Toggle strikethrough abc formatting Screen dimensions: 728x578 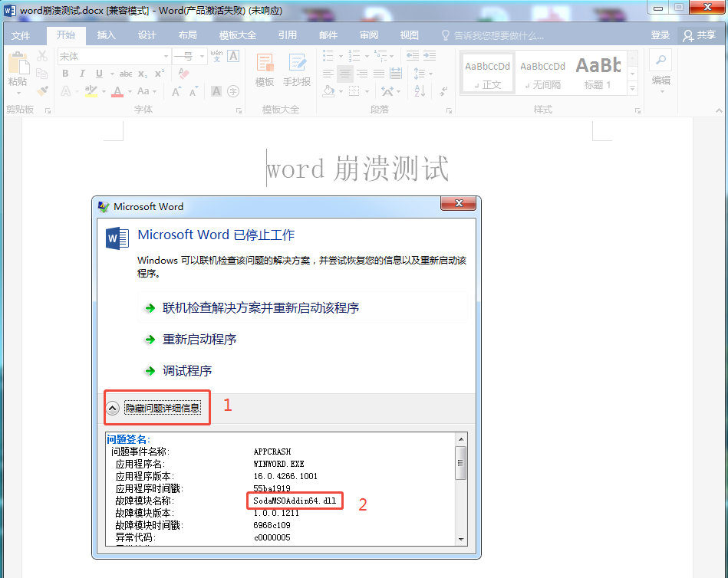click(x=125, y=74)
